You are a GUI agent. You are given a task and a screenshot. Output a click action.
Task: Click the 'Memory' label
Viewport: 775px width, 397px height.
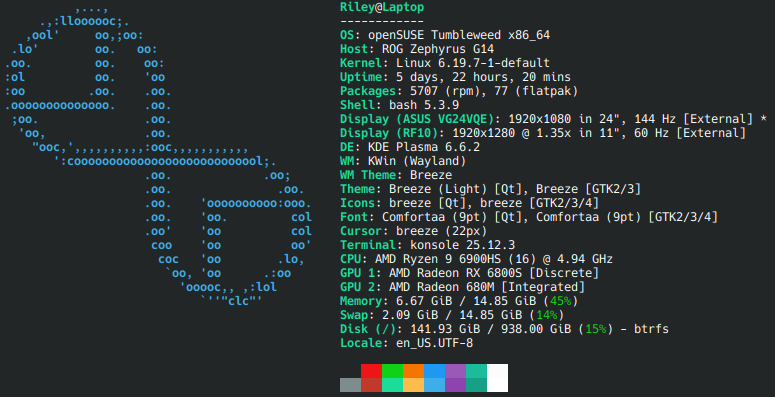361,301
